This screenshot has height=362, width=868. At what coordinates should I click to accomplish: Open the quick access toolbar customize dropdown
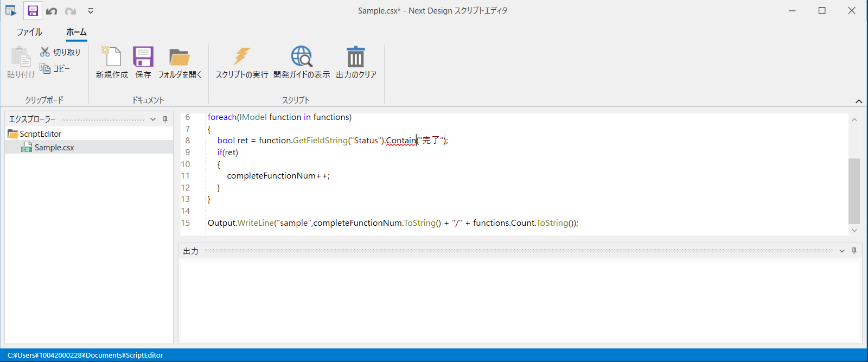pyautogui.click(x=91, y=11)
